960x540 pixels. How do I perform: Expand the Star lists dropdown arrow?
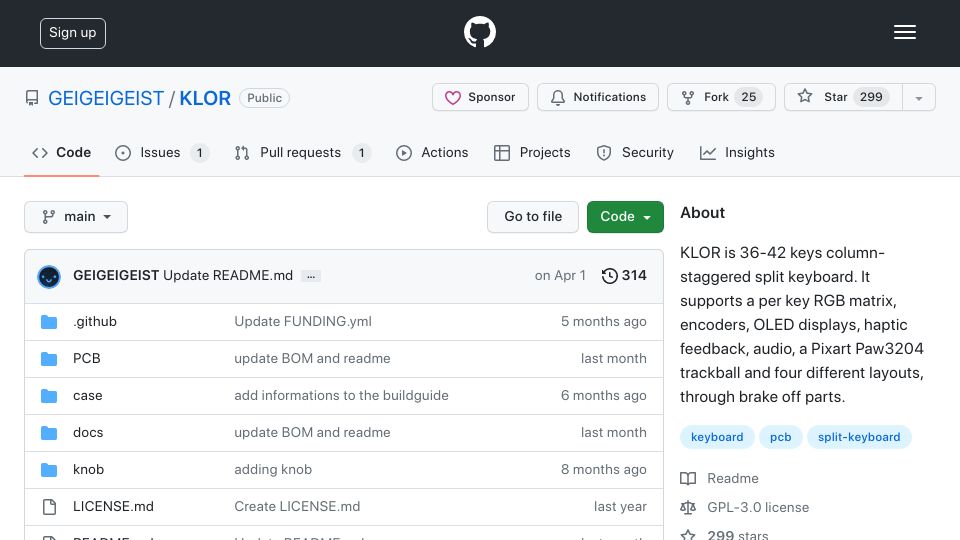coord(919,98)
